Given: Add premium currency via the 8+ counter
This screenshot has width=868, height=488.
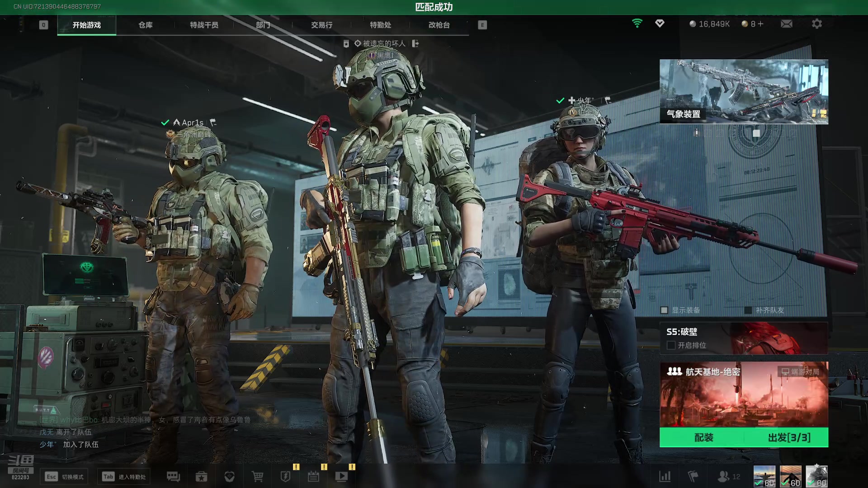Looking at the screenshot, I should point(753,24).
